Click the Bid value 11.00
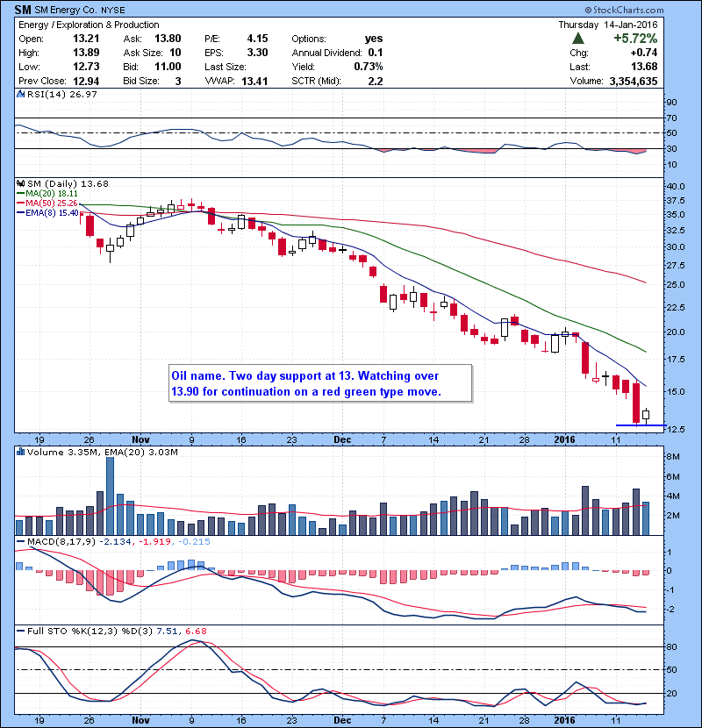Screen dimensions: 702x728 pyautogui.click(x=168, y=67)
